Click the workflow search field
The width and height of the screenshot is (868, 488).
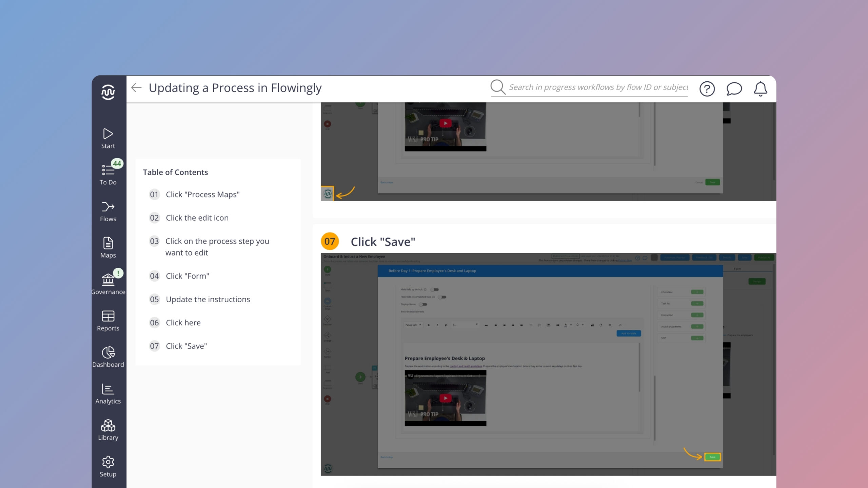[598, 87]
